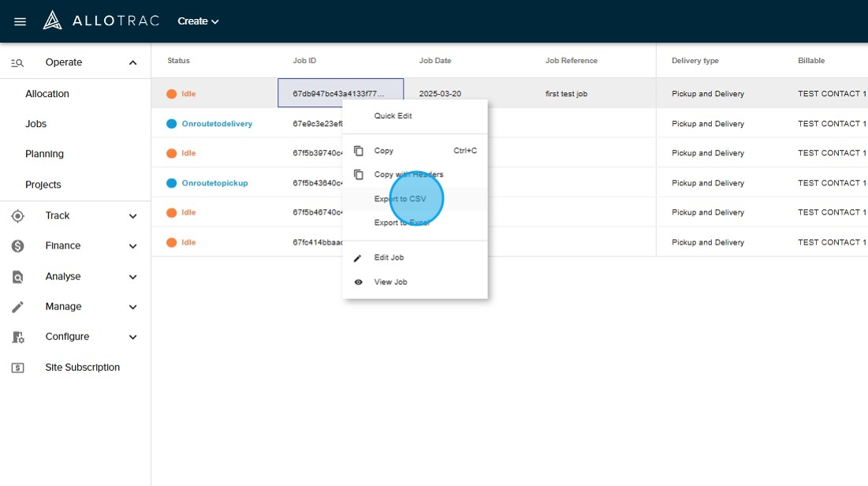The height and width of the screenshot is (486, 868).
Task: Collapse the Operate section
Action: point(132,63)
